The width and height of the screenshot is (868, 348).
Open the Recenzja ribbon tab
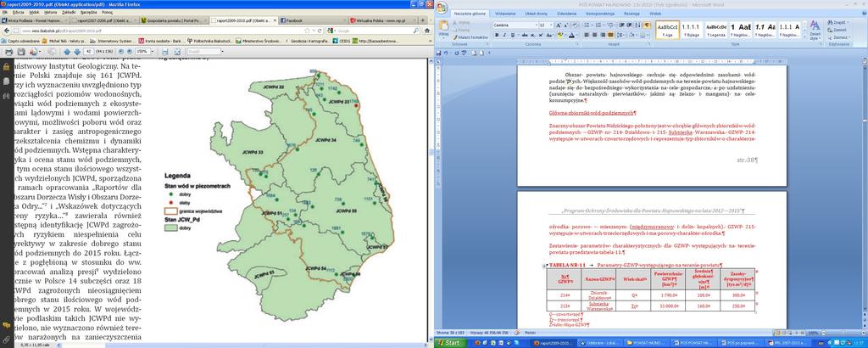[632, 14]
